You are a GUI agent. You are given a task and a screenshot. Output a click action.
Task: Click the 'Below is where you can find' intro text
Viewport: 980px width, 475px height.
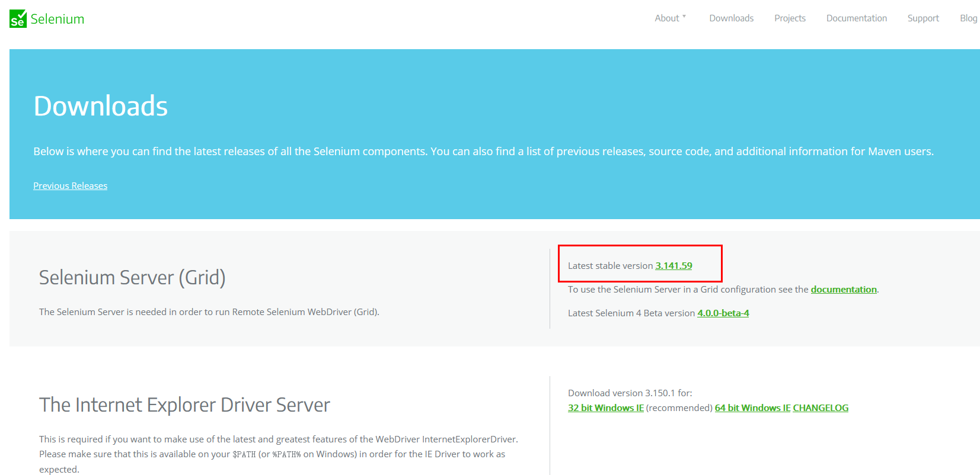click(x=483, y=151)
